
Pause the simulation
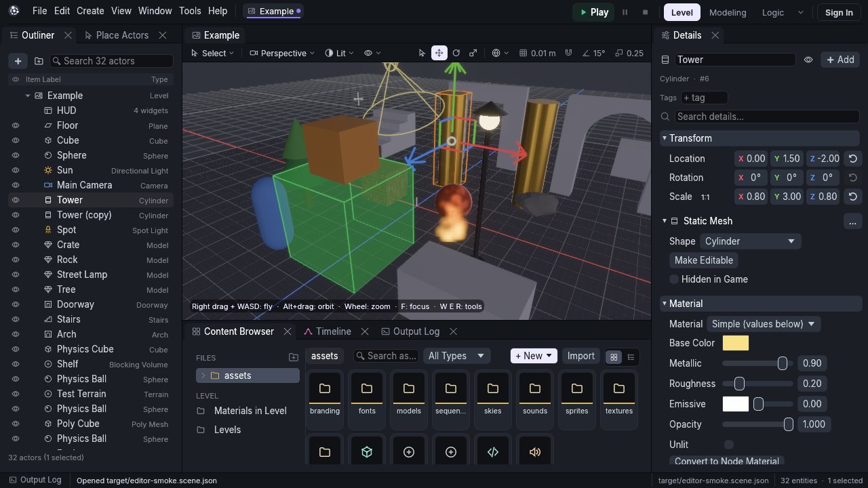click(x=625, y=12)
